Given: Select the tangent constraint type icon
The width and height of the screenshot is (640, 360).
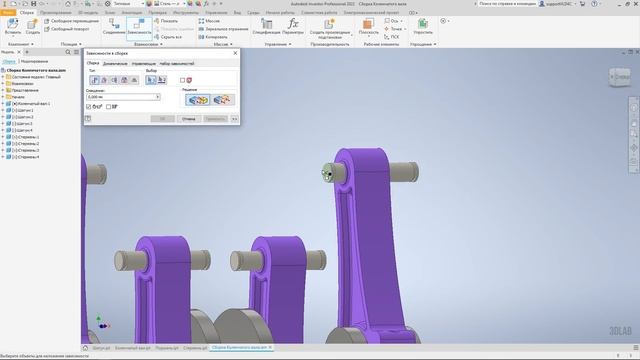Looking at the screenshot, I should (114, 80).
